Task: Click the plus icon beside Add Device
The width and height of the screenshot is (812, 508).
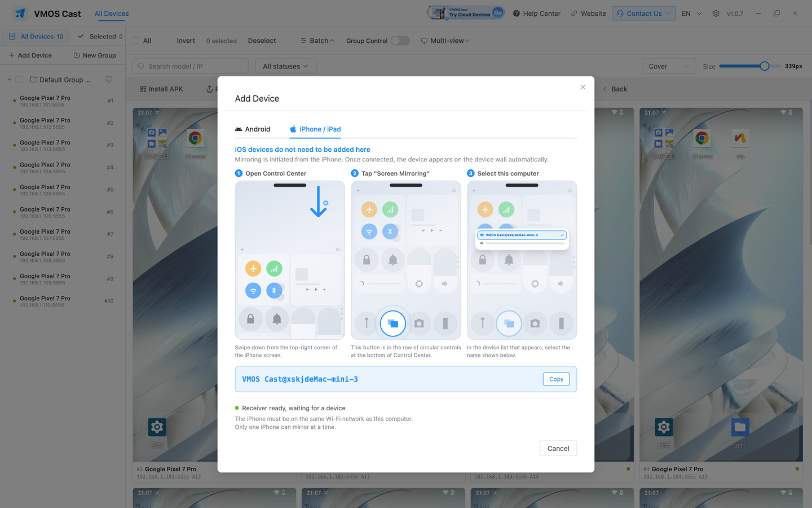Action: (12, 55)
